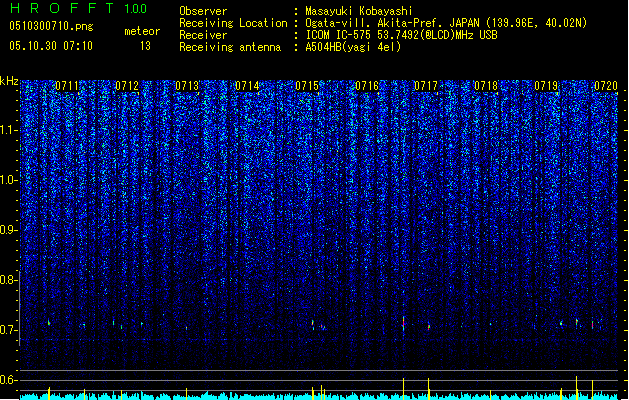The width and height of the screenshot is (629, 400).
Task: Click the 1.0 frequency axis label
Action: tap(8, 180)
